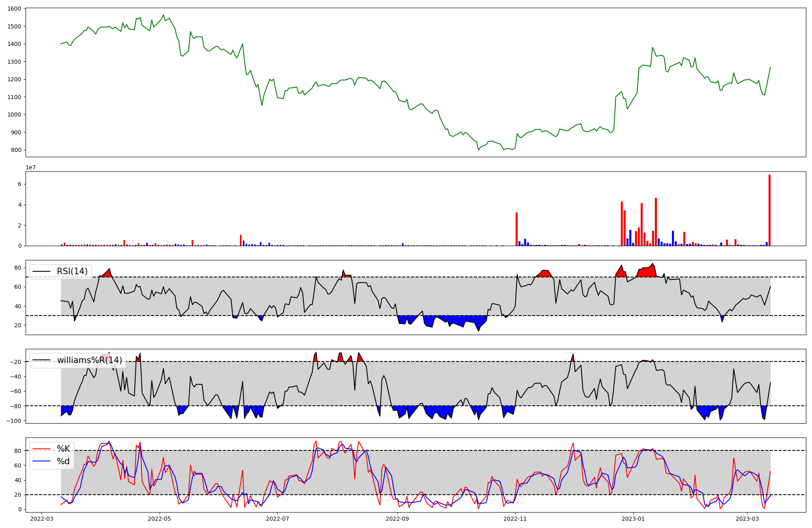Viewport: 812px width, 528px height.
Task: Click the blue %d legend line sample
Action: point(41,461)
